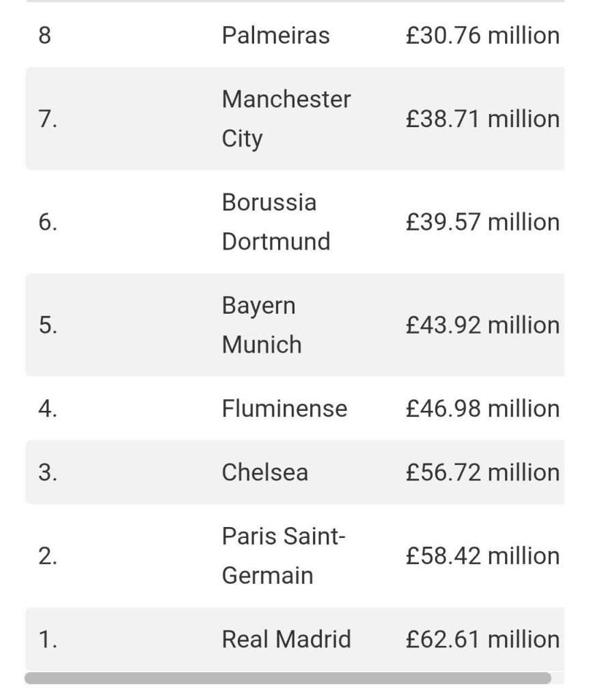
Task: Select rank number 8 cell
Action: coord(44,36)
